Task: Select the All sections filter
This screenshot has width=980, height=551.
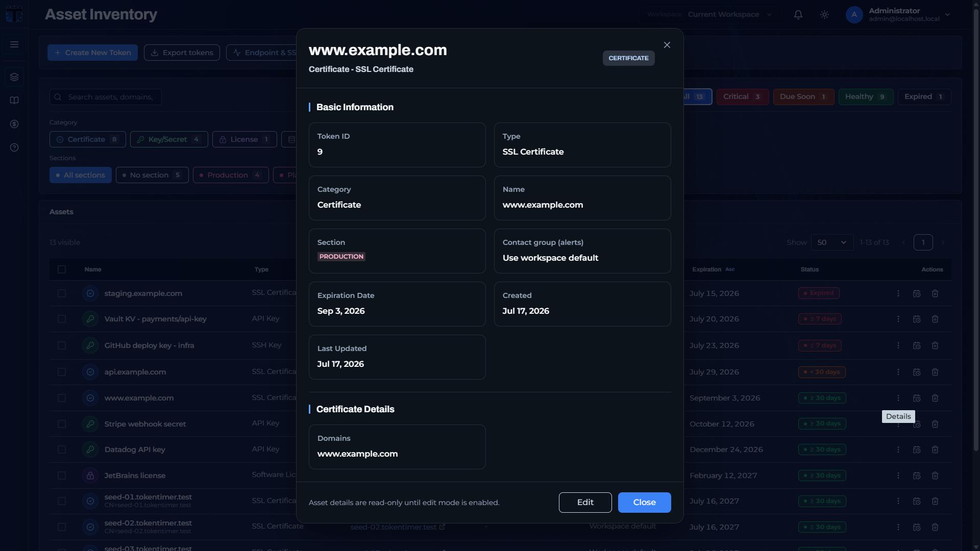Action: pos(81,175)
